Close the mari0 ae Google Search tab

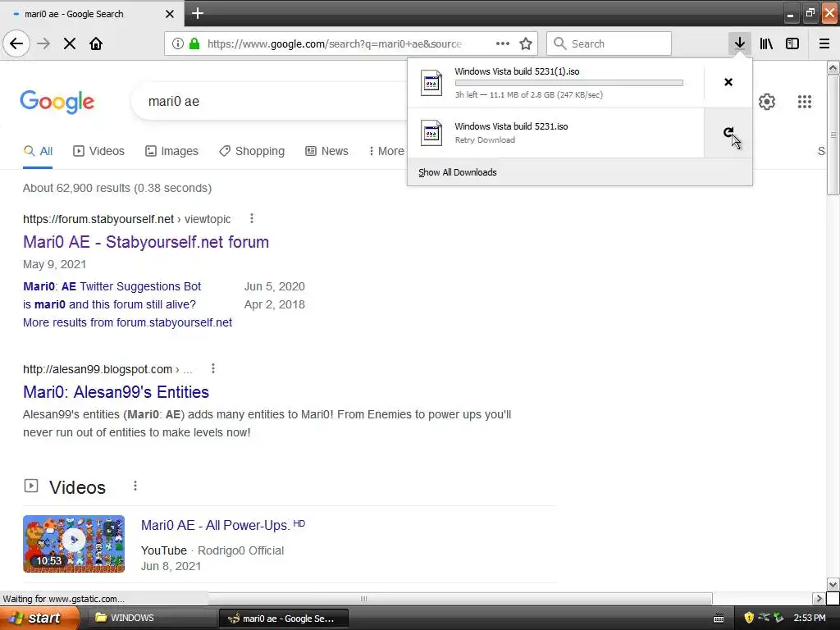169,14
